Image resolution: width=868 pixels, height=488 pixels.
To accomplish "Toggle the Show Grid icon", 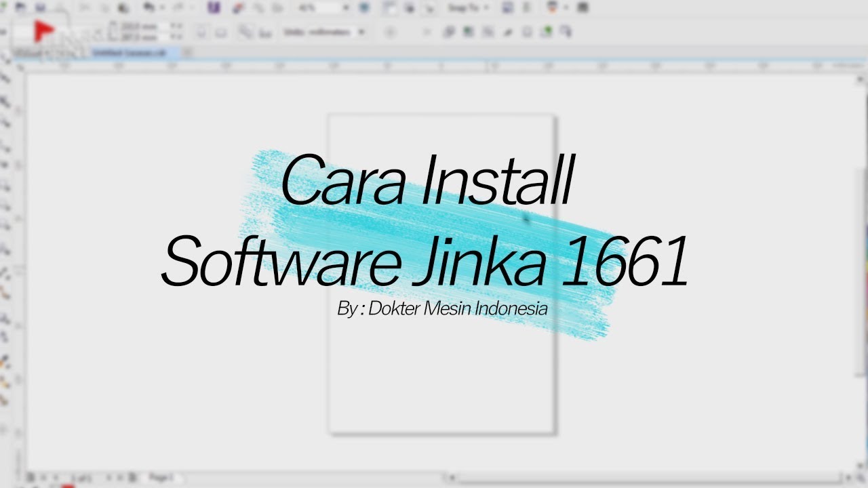I will click(410, 7).
